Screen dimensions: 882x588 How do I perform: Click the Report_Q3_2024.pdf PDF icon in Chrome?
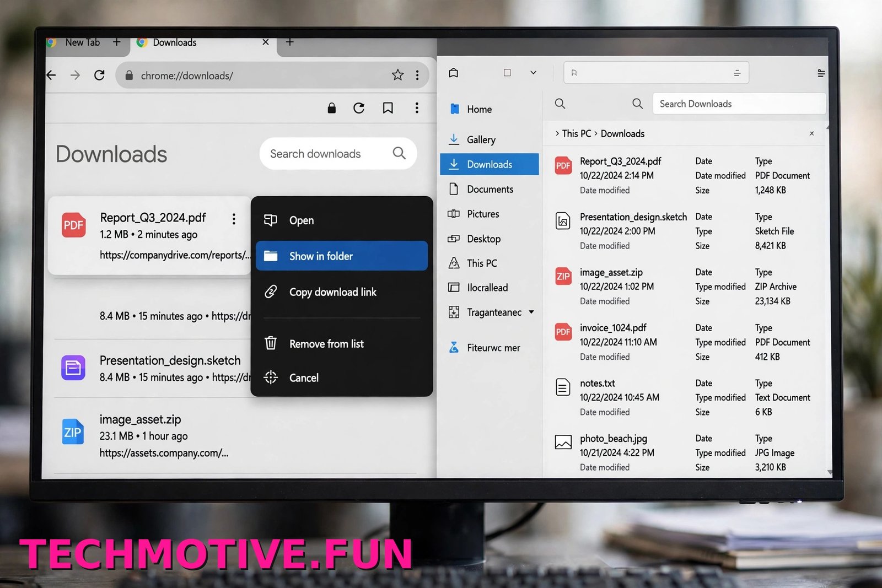point(73,225)
